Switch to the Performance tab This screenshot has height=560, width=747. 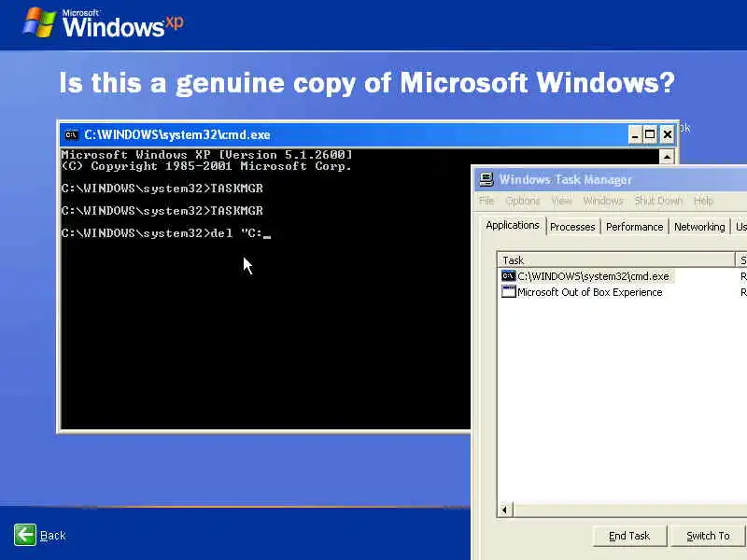pos(634,227)
